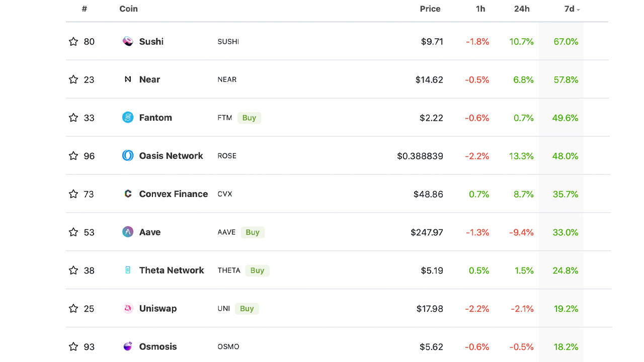Click the Uniswap pink unicorn logo
Screen dimensions: 644x362
point(127,308)
